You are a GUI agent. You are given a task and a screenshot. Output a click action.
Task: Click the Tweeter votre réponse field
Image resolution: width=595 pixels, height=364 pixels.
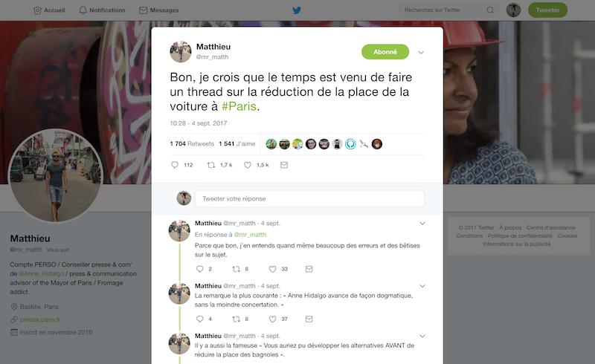click(x=309, y=198)
